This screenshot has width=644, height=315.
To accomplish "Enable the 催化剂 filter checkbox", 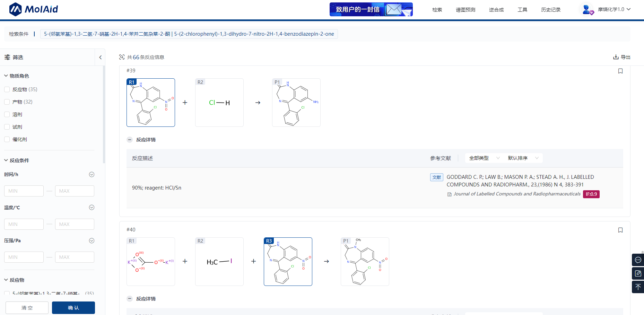I will [7, 139].
